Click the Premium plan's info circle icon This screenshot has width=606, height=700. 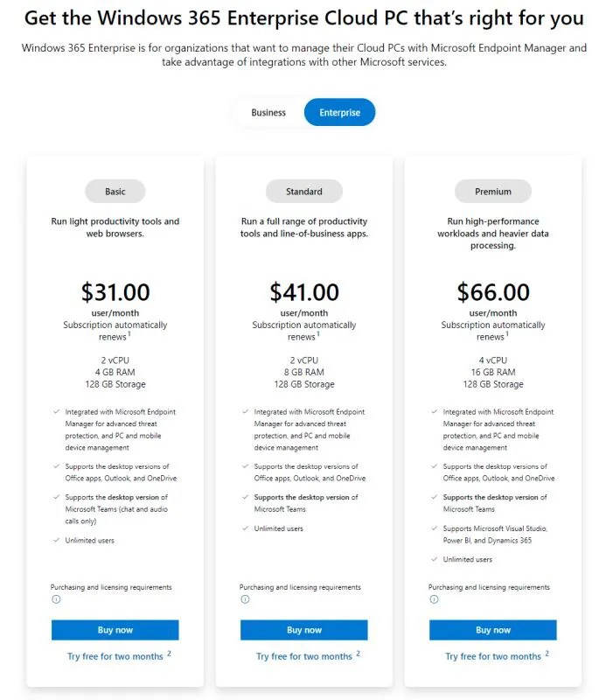click(434, 599)
